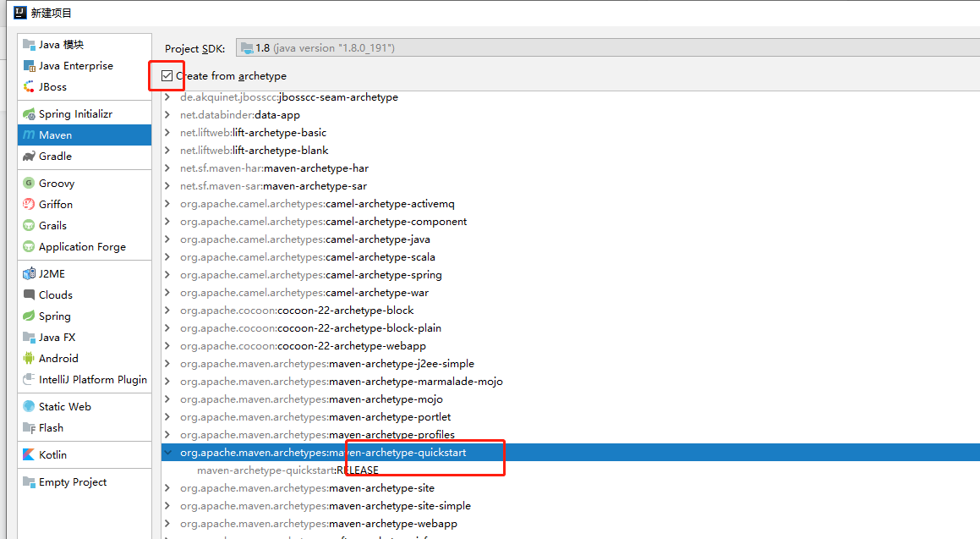980x539 pixels.
Task: Choose Kotlin project type
Action: (x=85, y=454)
